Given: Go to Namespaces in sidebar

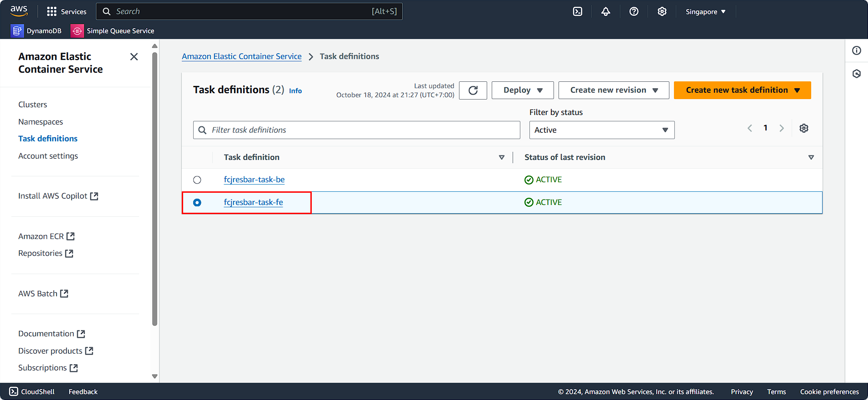Looking at the screenshot, I should click(x=40, y=122).
